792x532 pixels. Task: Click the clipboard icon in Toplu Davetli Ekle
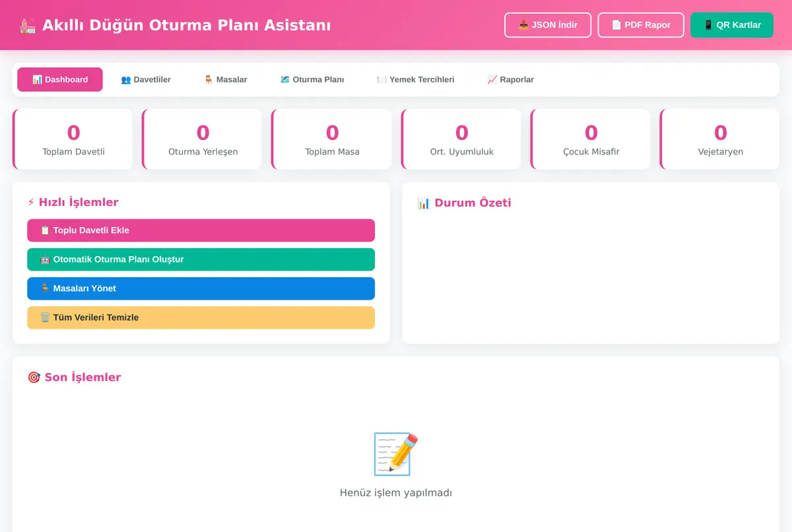[x=45, y=230]
